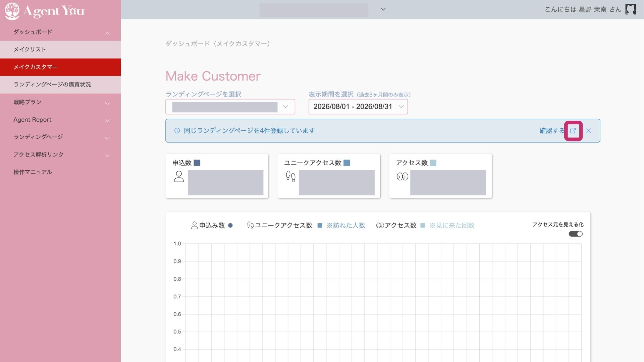Click the redacted field in the top header
The height and width of the screenshot is (362, 644).
(x=314, y=10)
